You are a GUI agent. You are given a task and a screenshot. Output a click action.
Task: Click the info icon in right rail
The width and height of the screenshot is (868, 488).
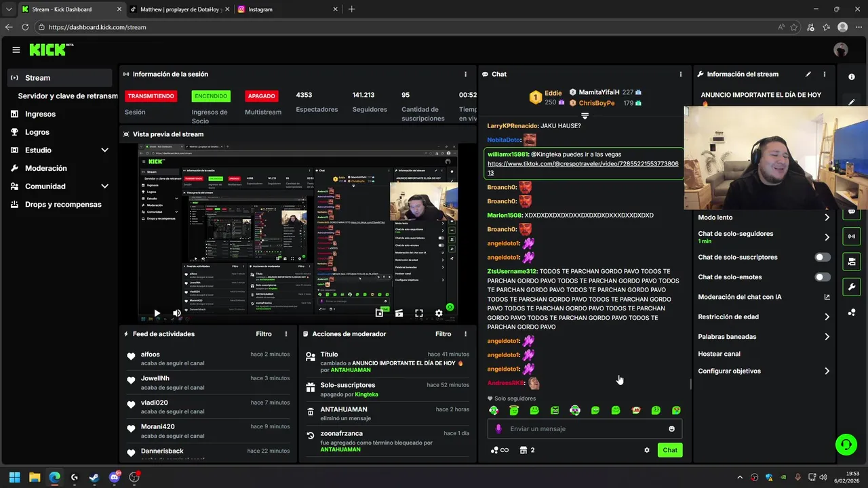852,77
